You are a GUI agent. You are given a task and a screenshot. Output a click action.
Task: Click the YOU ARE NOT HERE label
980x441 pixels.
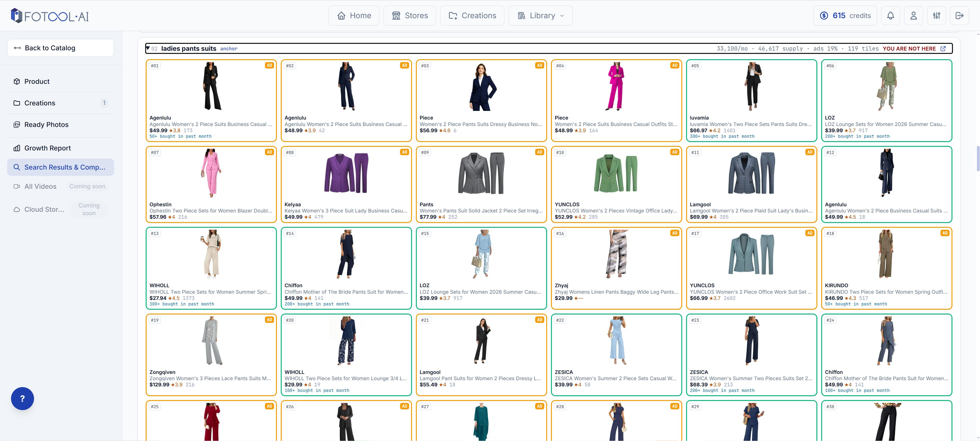coord(909,49)
